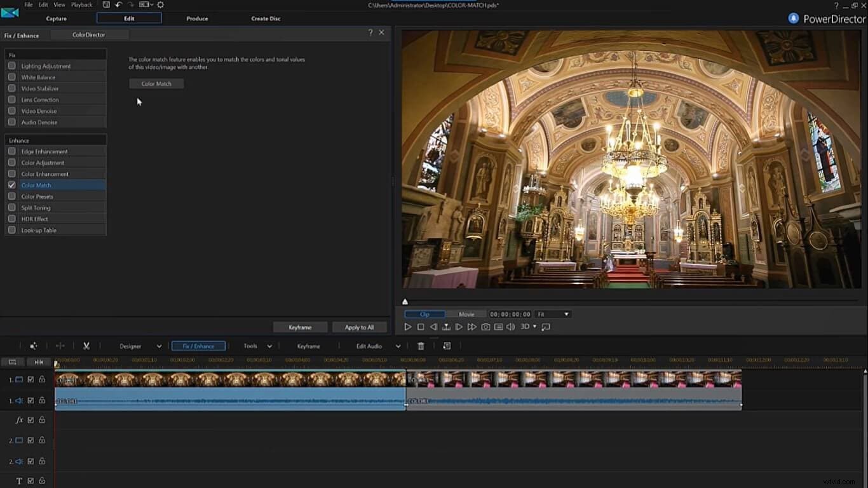Open the Keyframe icon on timeline toolbar
This screenshot has width=868, height=488.
(309, 346)
